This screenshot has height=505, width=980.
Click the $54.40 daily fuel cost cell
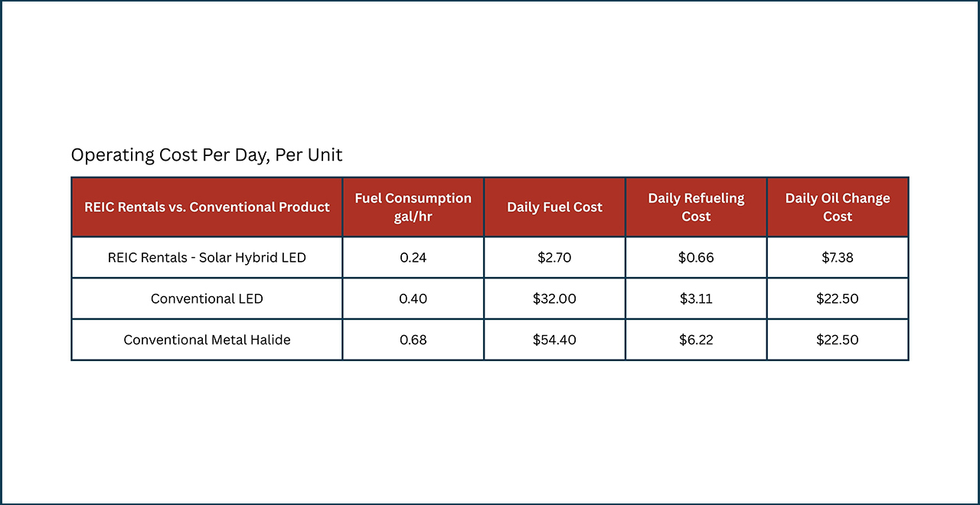(x=554, y=340)
